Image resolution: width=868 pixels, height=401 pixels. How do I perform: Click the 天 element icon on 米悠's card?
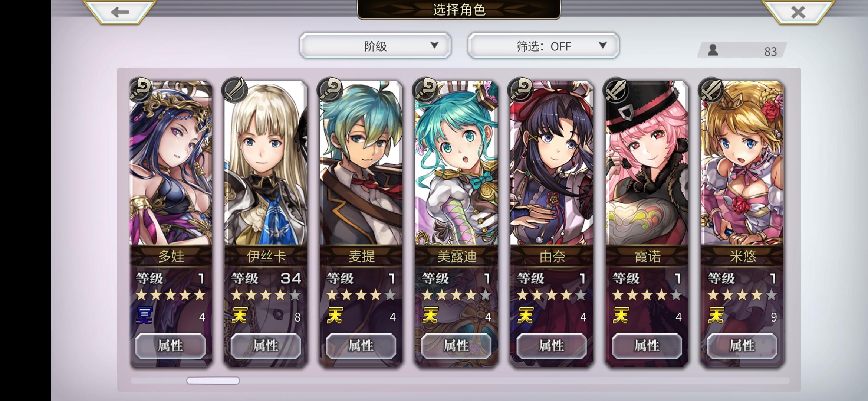click(716, 316)
